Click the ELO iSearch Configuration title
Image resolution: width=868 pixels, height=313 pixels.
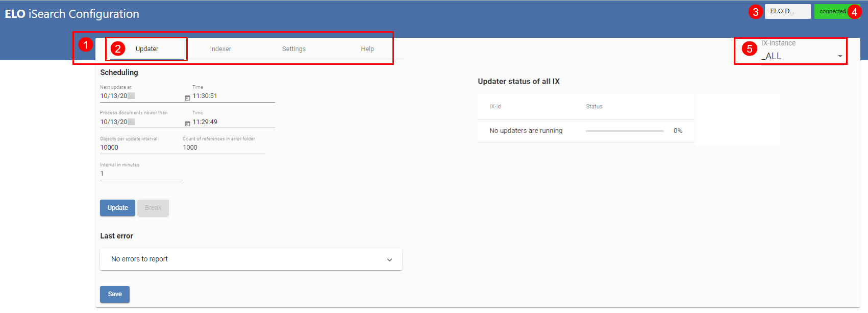(72, 14)
